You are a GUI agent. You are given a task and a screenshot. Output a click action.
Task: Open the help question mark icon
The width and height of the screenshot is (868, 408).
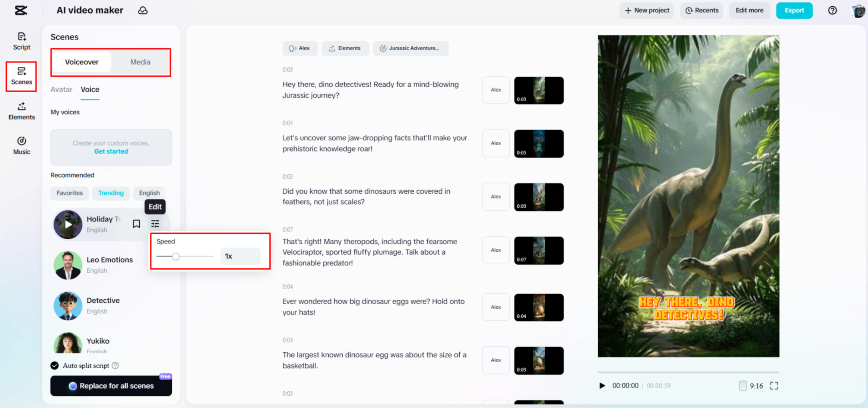[832, 10]
